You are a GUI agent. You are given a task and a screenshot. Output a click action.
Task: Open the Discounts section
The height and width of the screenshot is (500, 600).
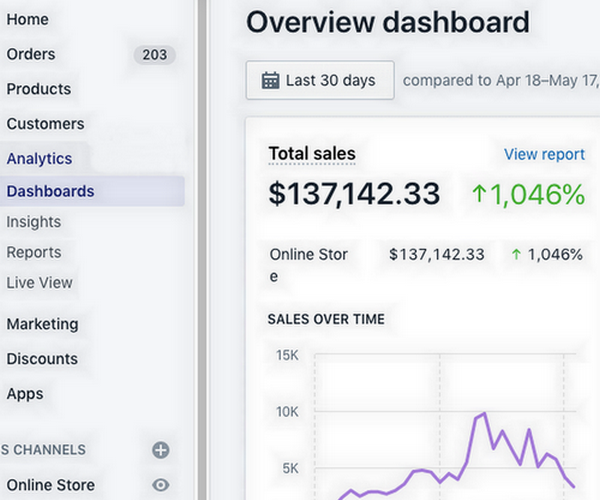click(42, 359)
